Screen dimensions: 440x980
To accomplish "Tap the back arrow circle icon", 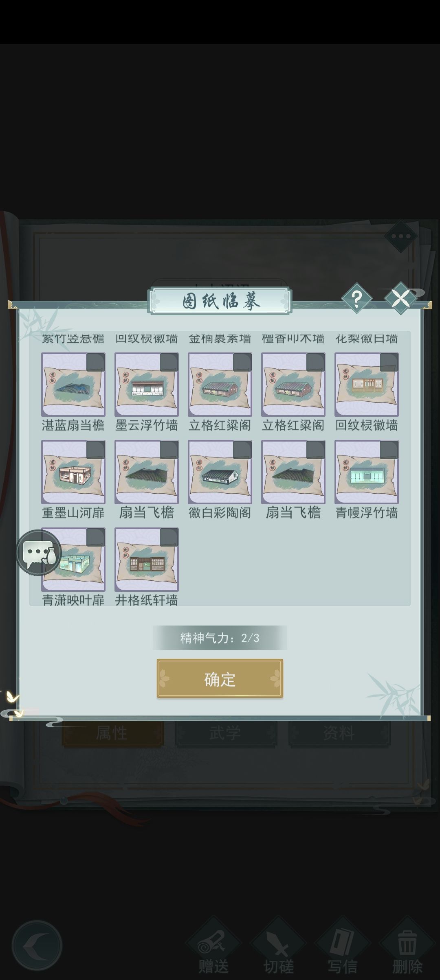I will click(x=37, y=945).
